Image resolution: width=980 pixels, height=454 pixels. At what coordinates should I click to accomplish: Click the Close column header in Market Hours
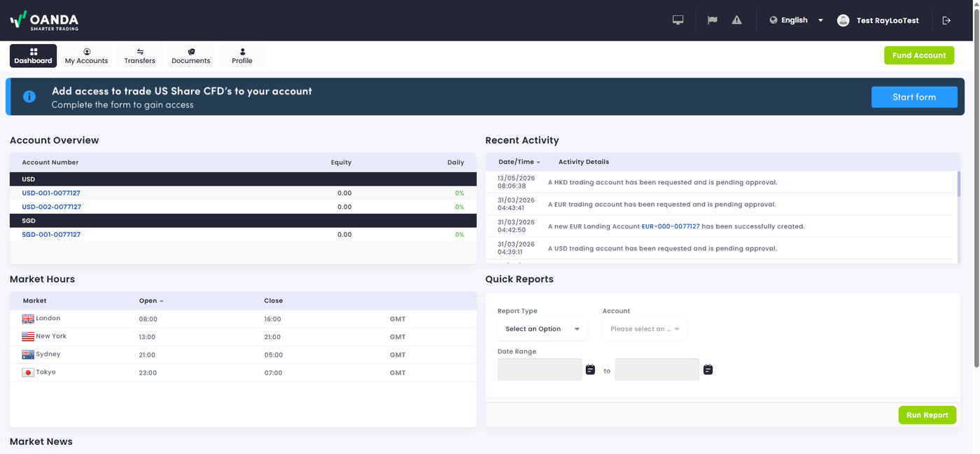tap(274, 301)
